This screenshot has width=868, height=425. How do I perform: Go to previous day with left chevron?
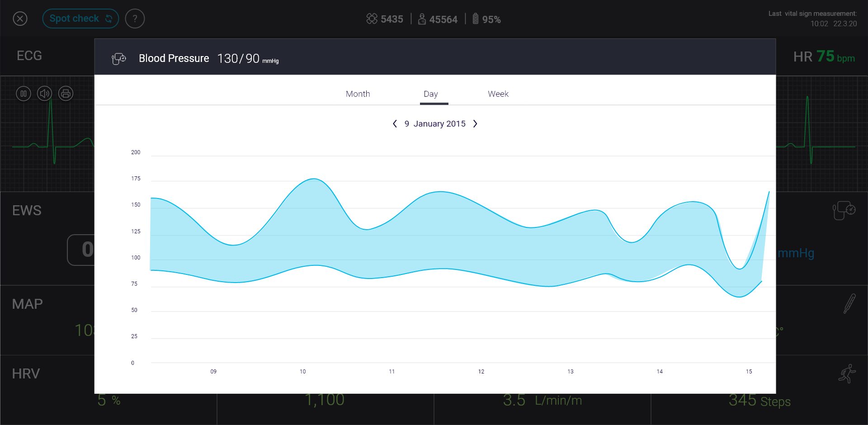pyautogui.click(x=395, y=124)
